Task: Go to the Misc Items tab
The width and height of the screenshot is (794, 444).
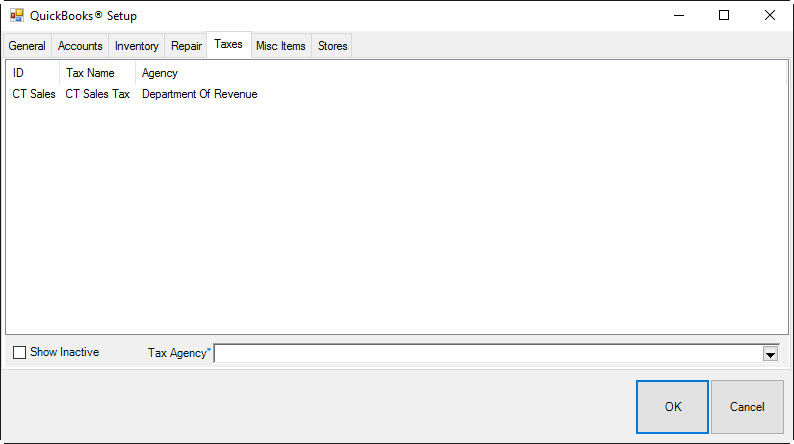Action: point(281,46)
